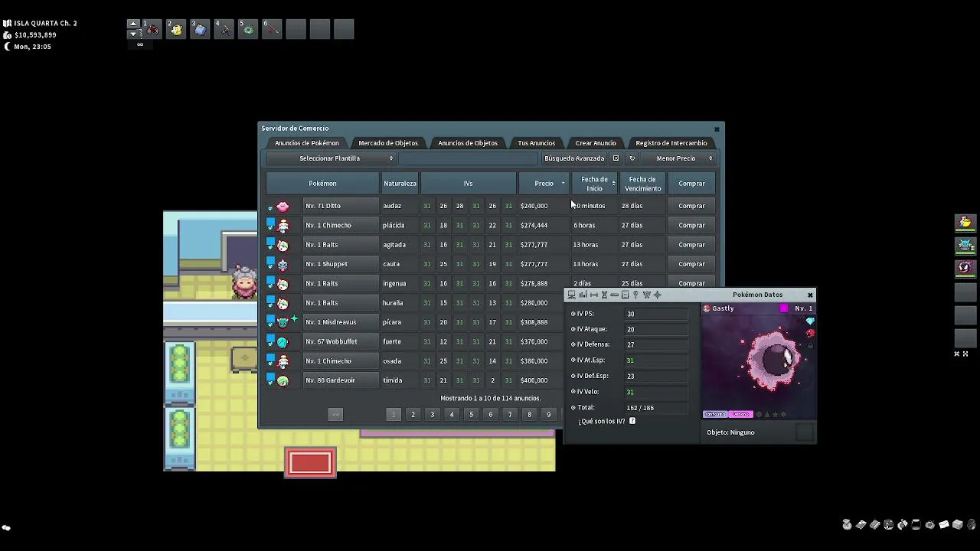Use the red rod in hotbar slot 6
This screenshot has height=551, width=980.
click(x=272, y=29)
